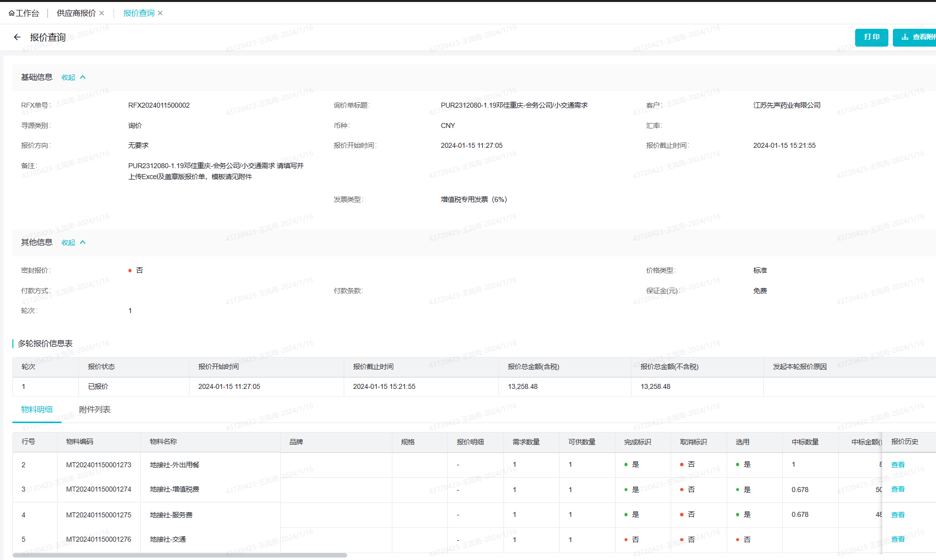This screenshot has height=560, width=936.
Task: View quote history for 地接社-增值税费 row
Action: (x=898, y=489)
